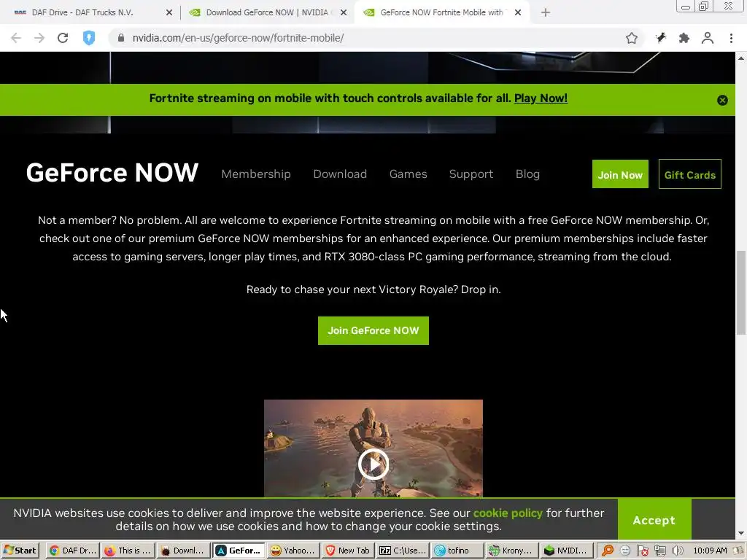747x560 pixels.
Task: Switch to the Download GeForce NOW tab
Action: [267, 12]
